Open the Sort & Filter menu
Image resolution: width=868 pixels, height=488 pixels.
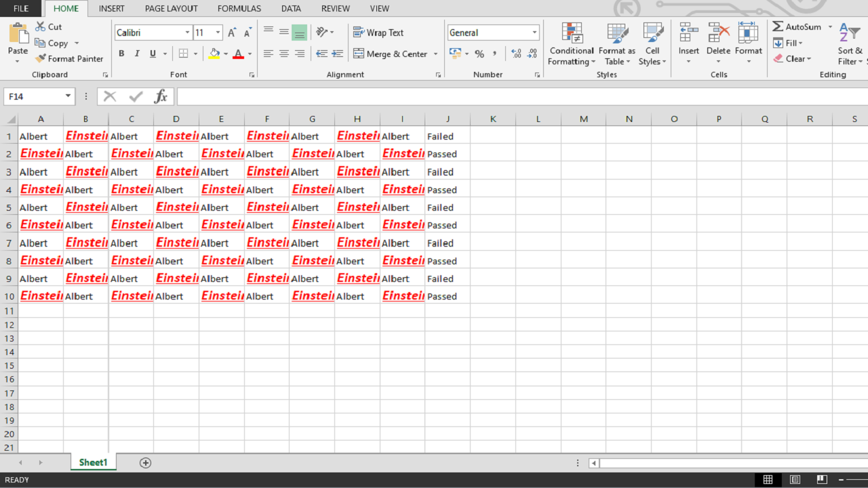click(x=850, y=45)
